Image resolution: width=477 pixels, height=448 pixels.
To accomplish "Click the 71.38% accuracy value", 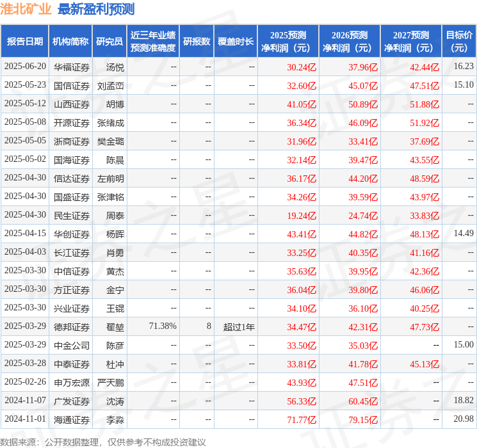I will 163,326.
